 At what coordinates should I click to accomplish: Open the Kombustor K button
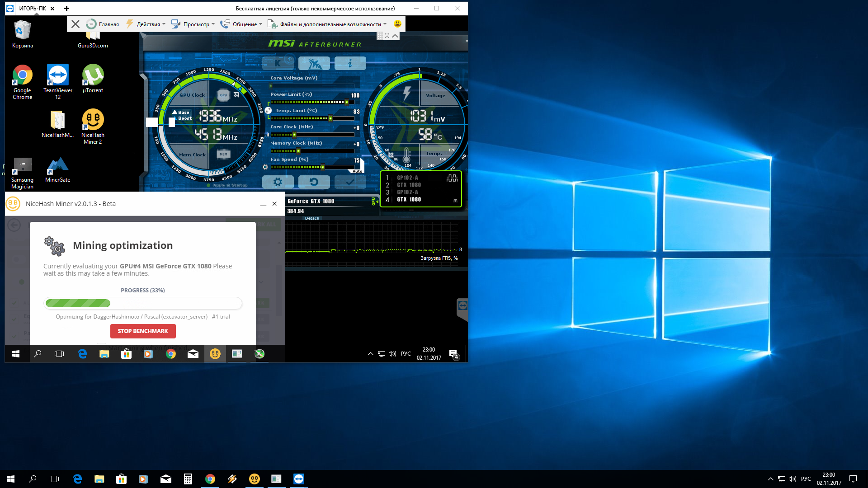pos(278,63)
